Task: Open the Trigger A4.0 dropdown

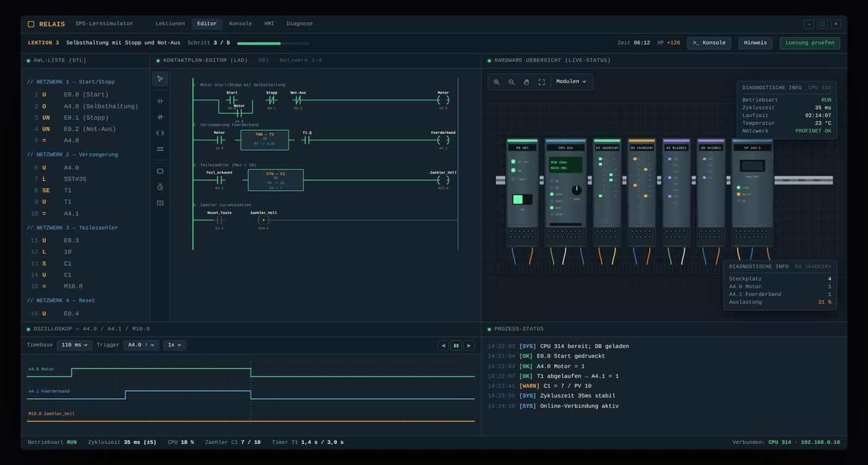Action: [141, 345]
